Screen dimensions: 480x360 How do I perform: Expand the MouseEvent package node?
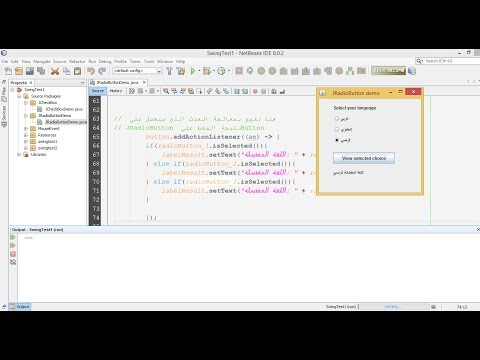(x=26, y=129)
